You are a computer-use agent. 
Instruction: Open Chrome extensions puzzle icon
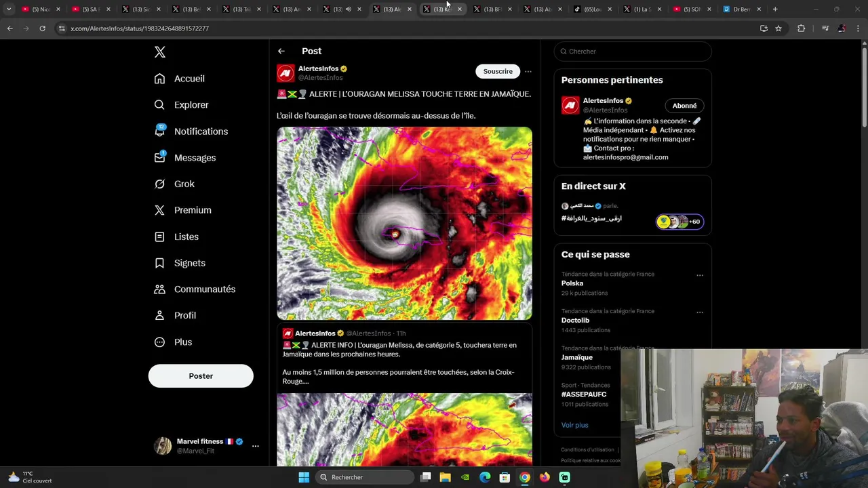click(x=802, y=28)
